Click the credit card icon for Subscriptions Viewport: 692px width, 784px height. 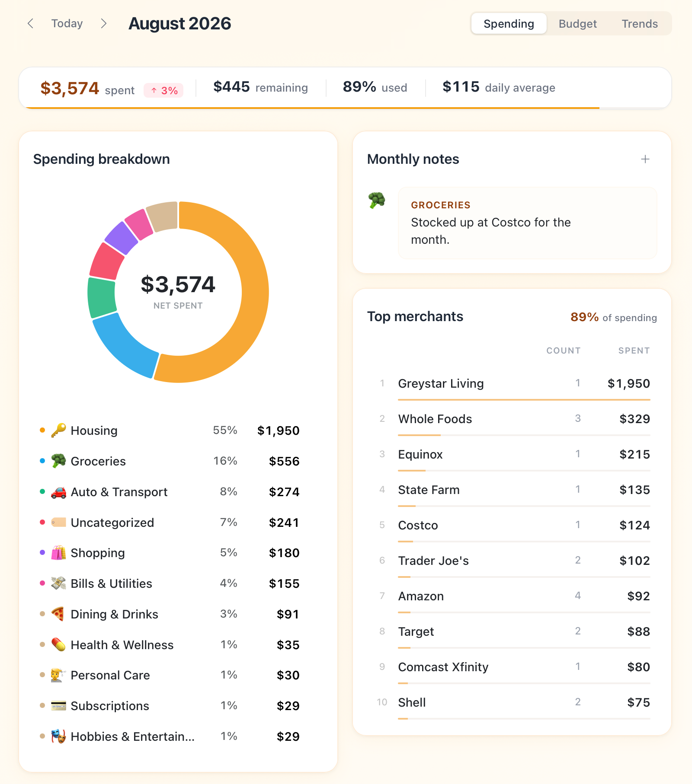(58, 706)
